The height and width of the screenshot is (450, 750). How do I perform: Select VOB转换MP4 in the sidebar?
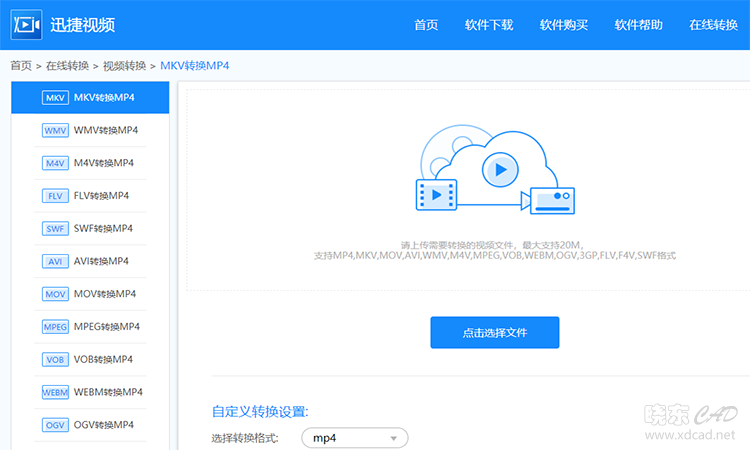tap(90, 359)
